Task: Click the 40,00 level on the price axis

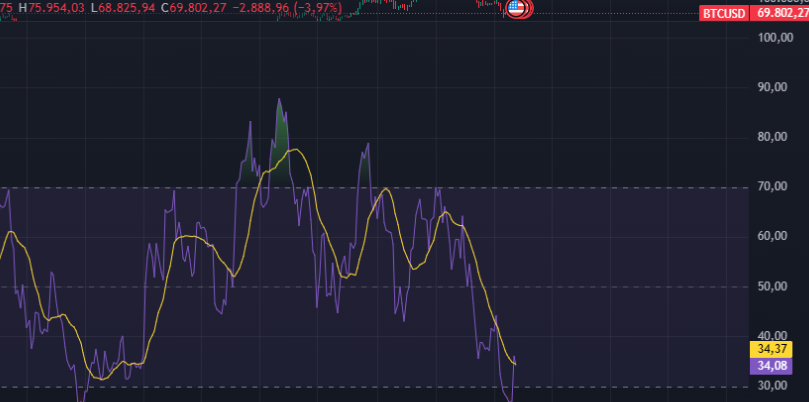Action: (x=775, y=336)
